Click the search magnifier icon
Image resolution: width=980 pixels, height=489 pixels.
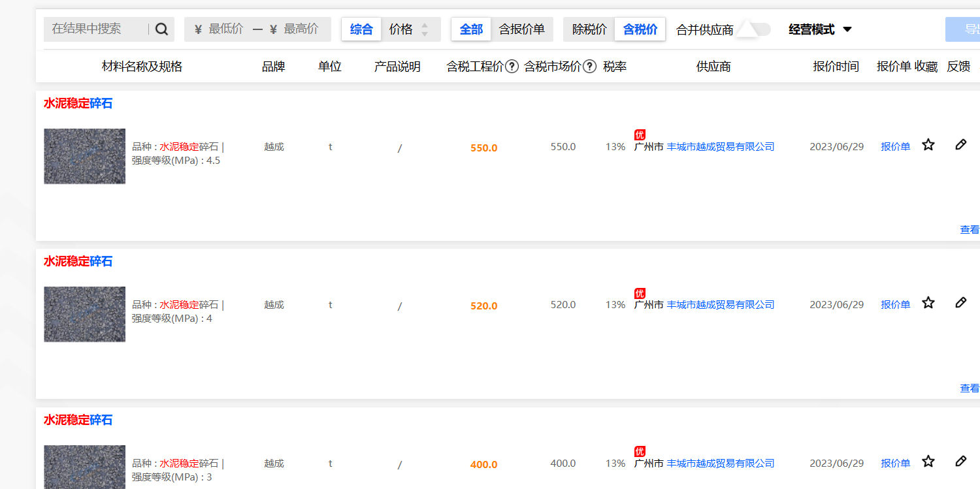tap(161, 29)
